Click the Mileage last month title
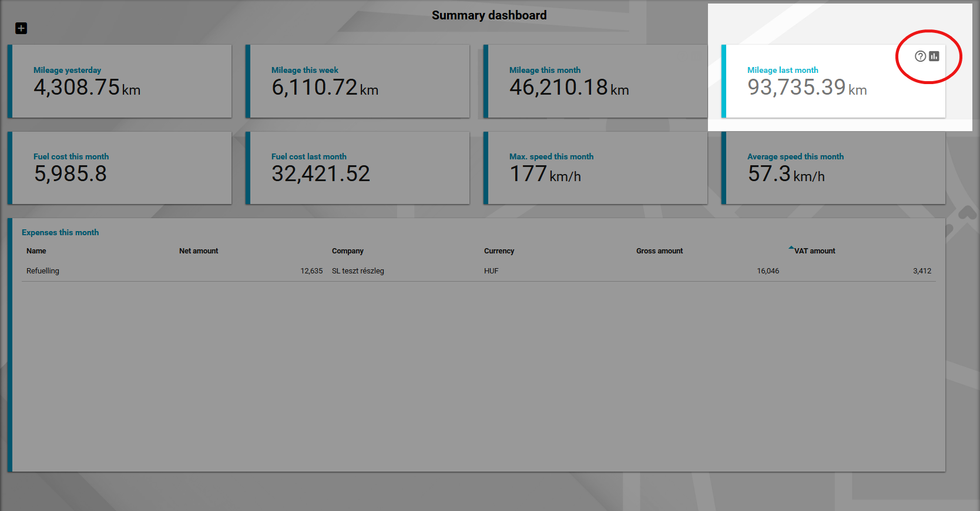Image resolution: width=980 pixels, height=511 pixels. point(782,70)
